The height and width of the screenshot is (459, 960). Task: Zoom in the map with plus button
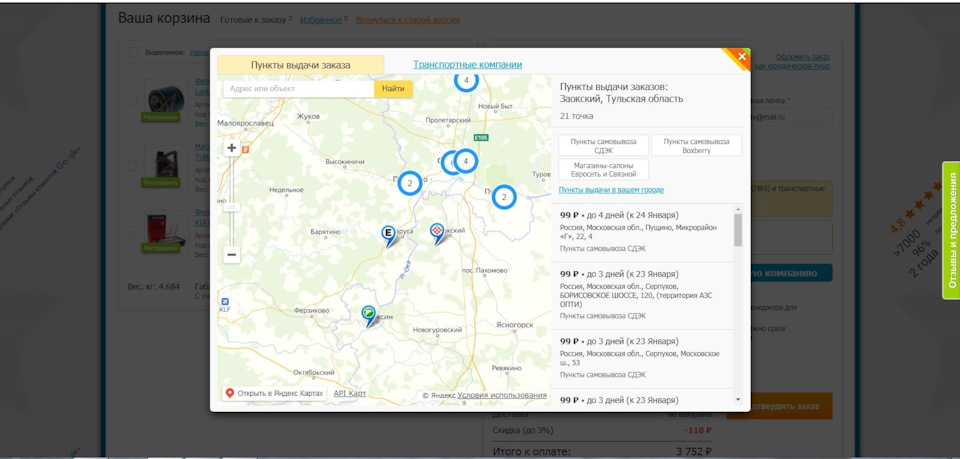coord(231,147)
